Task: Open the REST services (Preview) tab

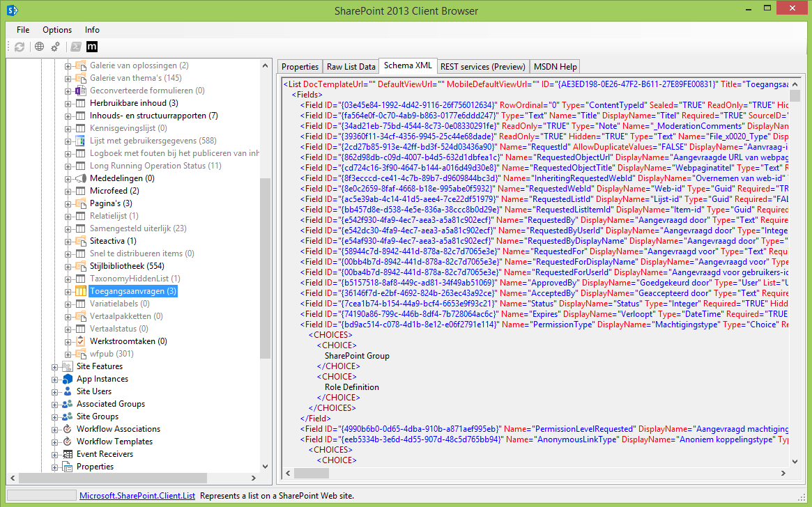Action: point(482,66)
